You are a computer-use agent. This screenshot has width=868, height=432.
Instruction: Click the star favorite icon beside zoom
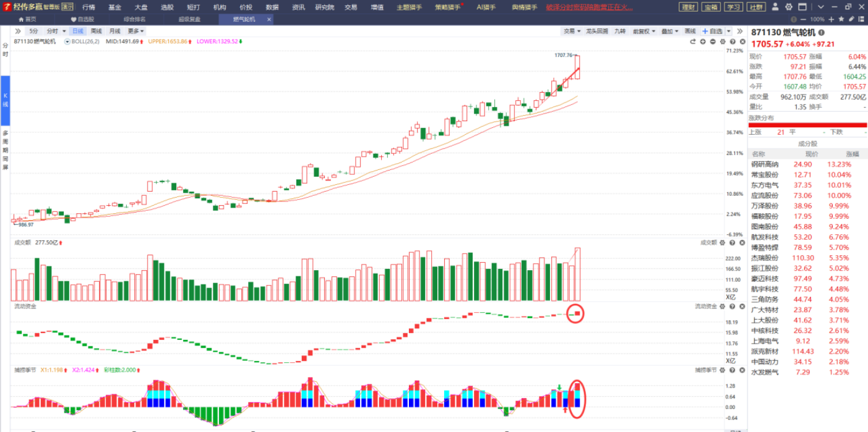point(840,19)
